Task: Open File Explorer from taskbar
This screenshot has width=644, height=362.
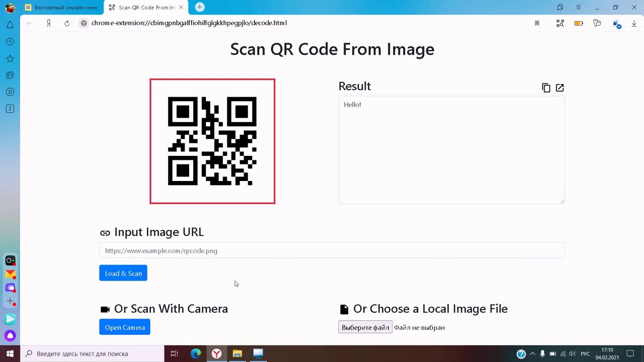Action: [x=237, y=354]
